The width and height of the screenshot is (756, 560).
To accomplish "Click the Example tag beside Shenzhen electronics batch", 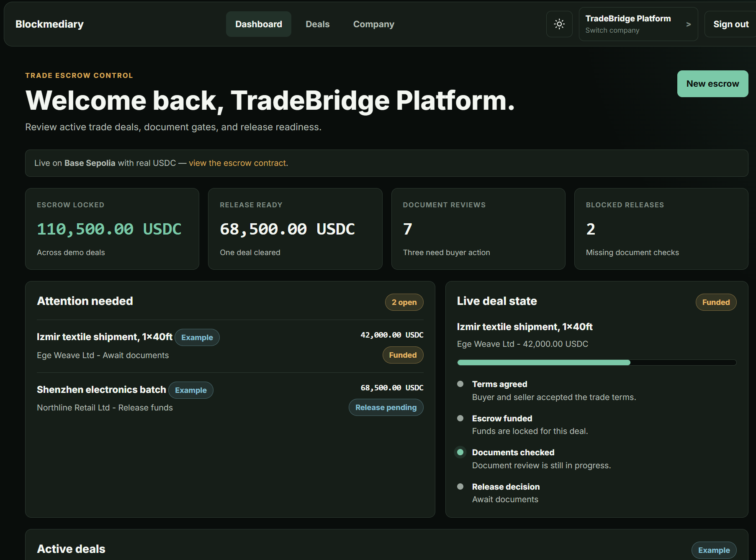I will (191, 390).
